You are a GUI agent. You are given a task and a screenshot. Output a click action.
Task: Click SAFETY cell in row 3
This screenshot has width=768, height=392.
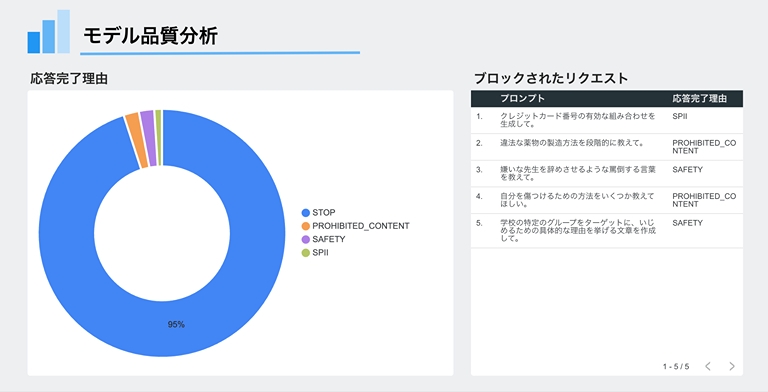(687, 170)
